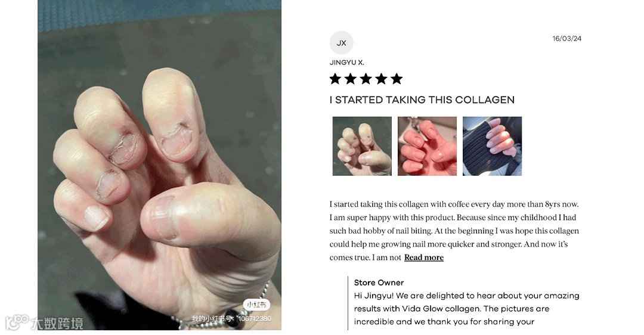The width and height of the screenshot is (644, 335).
Task: Click the store owner reply message text
Action: [466, 309]
